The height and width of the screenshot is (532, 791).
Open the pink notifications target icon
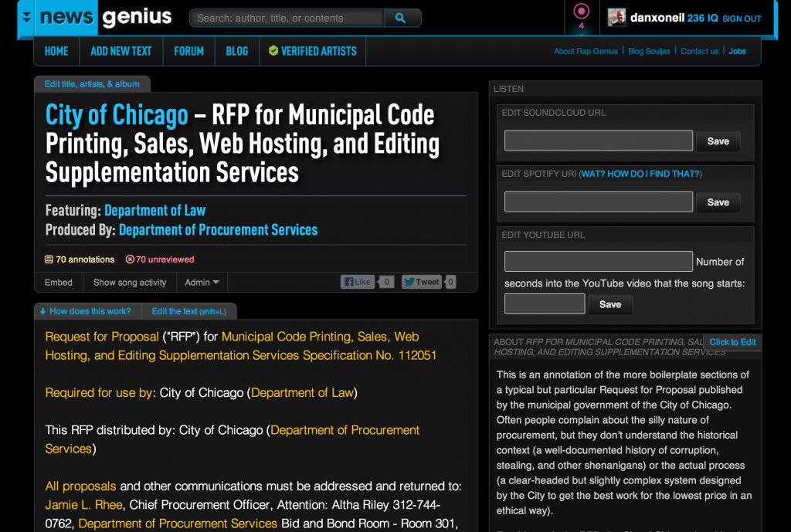[581, 11]
